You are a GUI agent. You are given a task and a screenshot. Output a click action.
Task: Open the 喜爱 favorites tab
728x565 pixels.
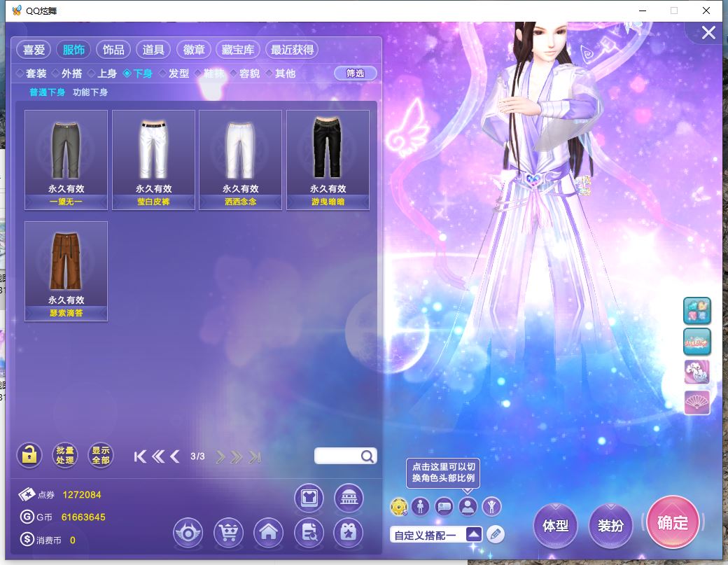pos(34,50)
